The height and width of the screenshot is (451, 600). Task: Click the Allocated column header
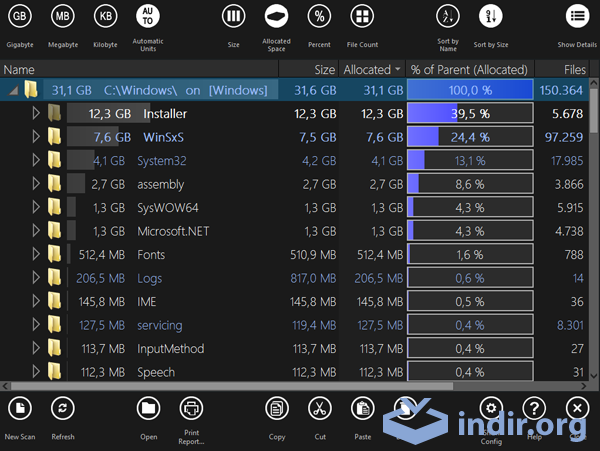click(x=372, y=70)
